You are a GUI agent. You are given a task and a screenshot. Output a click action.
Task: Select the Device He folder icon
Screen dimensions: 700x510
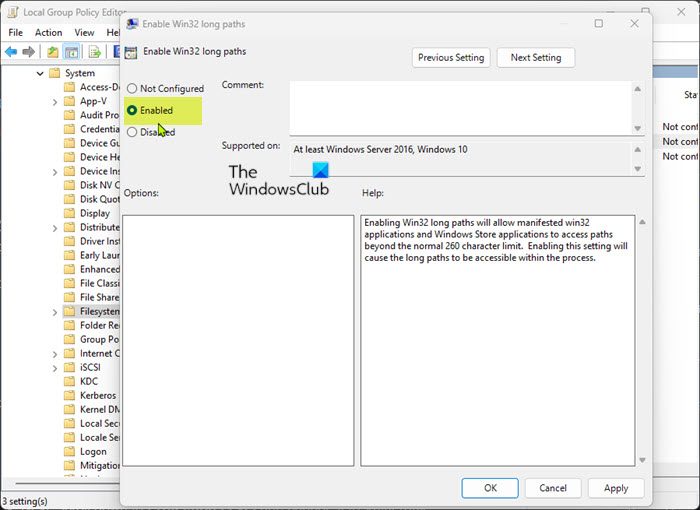coord(69,157)
